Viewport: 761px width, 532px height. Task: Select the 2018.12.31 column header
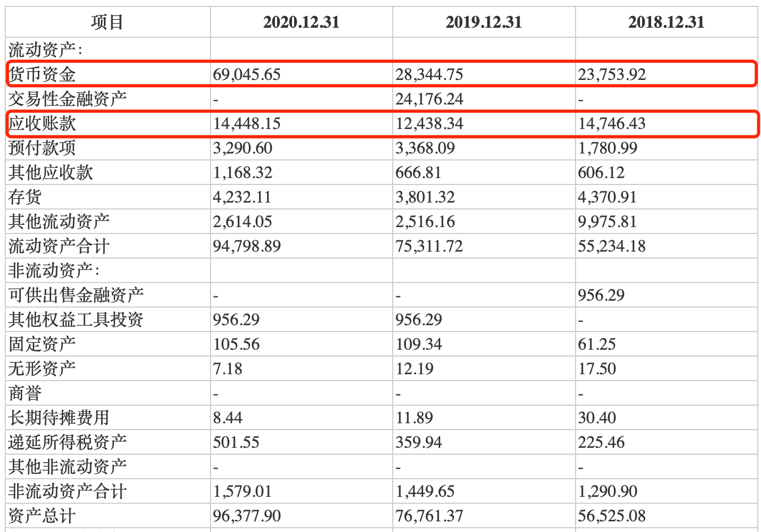(666, 22)
